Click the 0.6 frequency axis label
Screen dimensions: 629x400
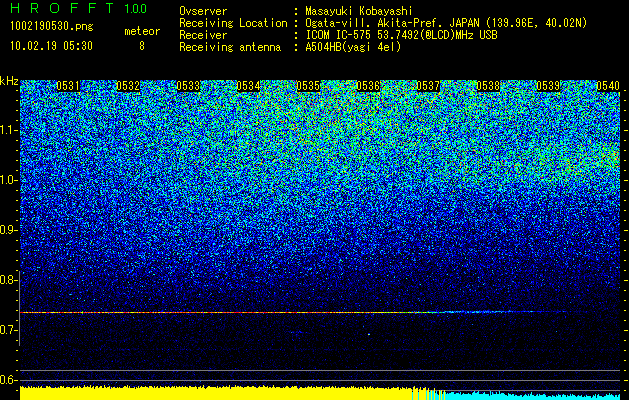pyautogui.click(x=8, y=380)
